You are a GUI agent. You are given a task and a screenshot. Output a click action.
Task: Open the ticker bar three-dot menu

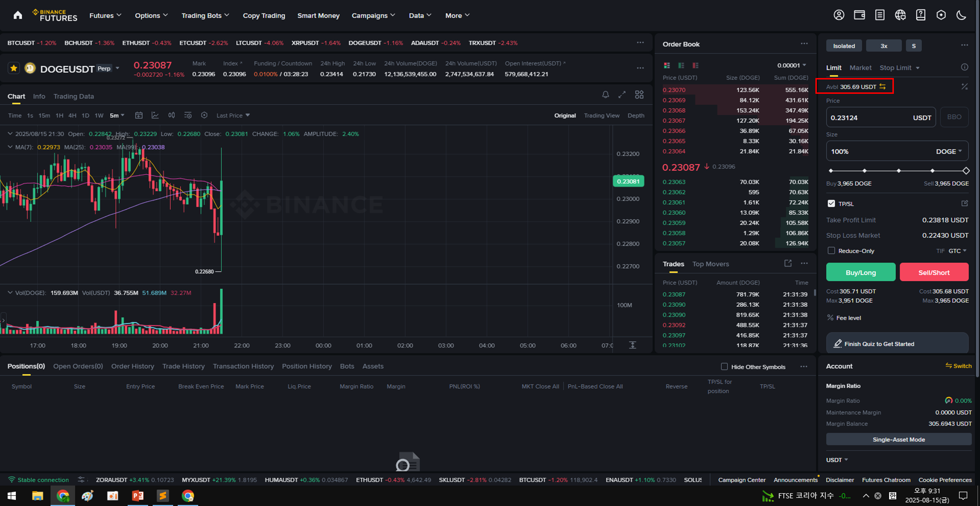[640, 43]
